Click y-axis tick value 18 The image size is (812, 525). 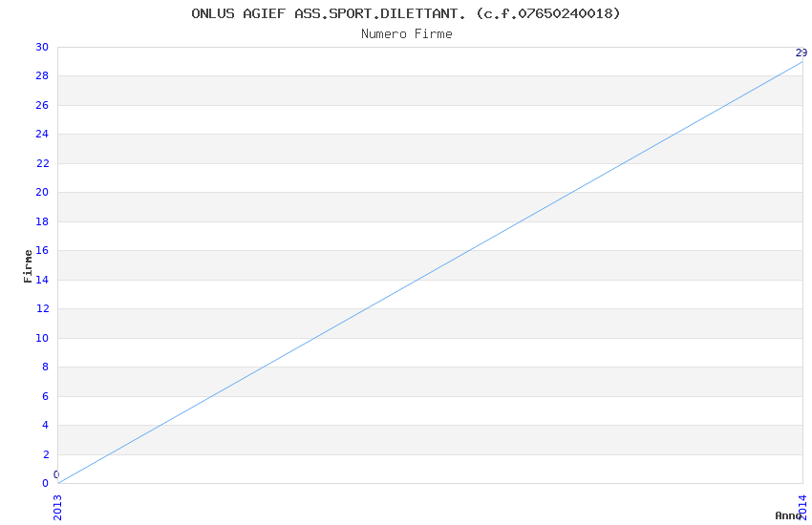click(42, 221)
